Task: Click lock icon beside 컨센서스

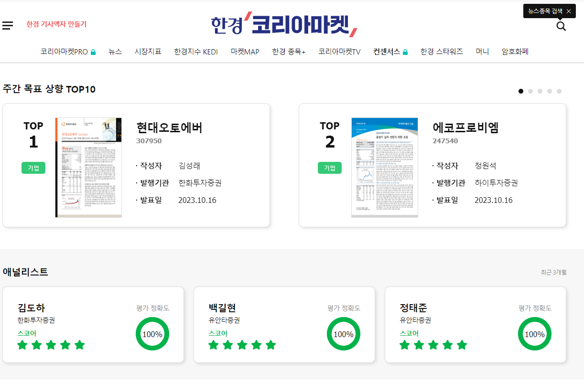Action: click(405, 52)
